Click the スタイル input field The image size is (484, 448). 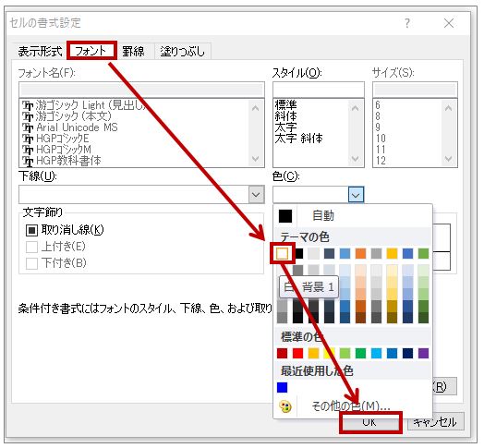point(319,90)
